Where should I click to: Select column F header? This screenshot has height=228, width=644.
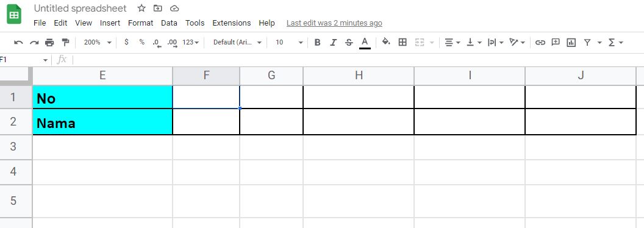pyautogui.click(x=206, y=76)
